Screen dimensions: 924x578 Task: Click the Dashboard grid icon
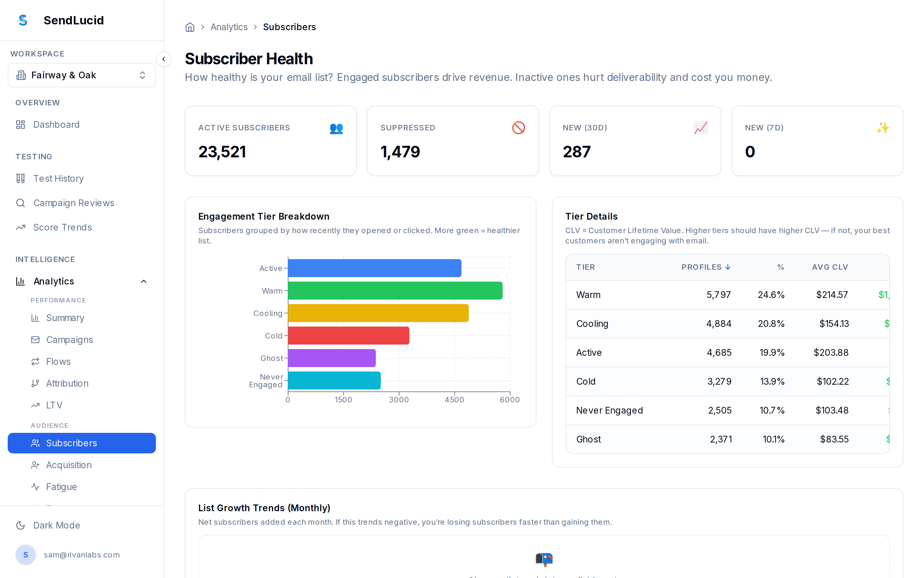click(21, 125)
